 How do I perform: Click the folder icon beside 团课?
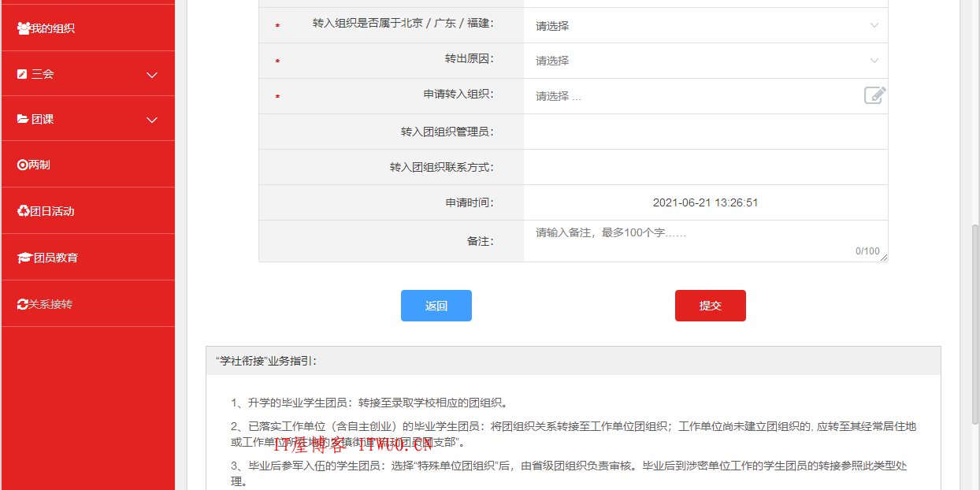pyautogui.click(x=22, y=118)
